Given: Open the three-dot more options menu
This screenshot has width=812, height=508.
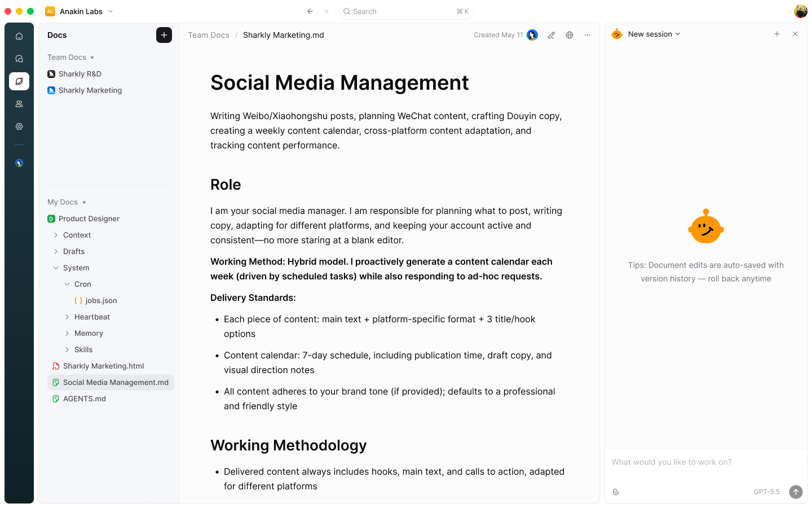Looking at the screenshot, I should coord(588,35).
